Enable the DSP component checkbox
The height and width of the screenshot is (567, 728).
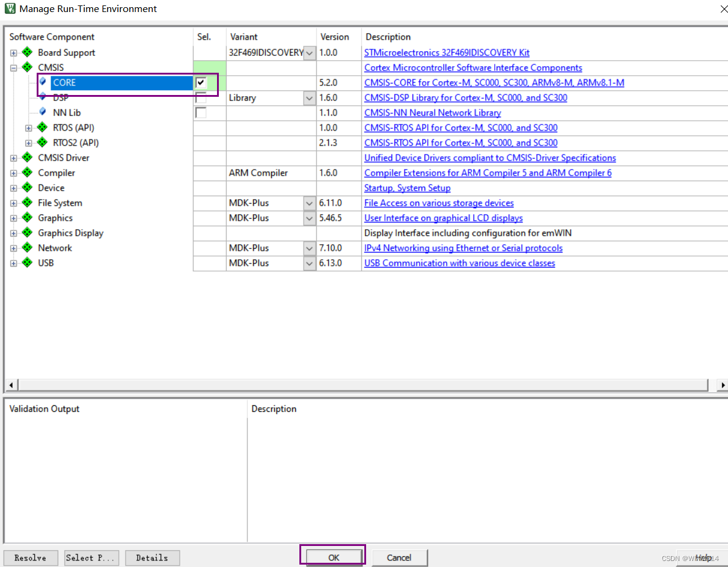201,97
